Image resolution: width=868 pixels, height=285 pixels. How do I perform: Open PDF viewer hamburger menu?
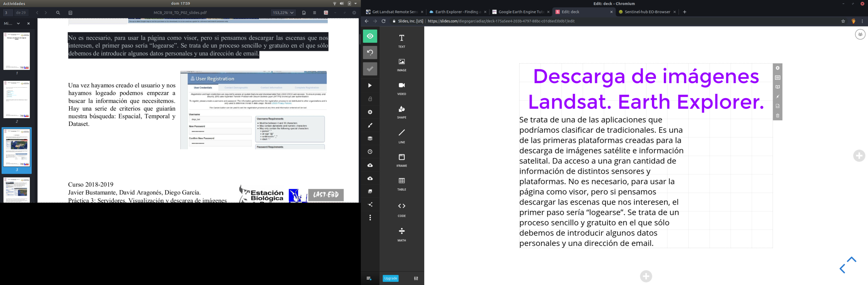click(315, 12)
